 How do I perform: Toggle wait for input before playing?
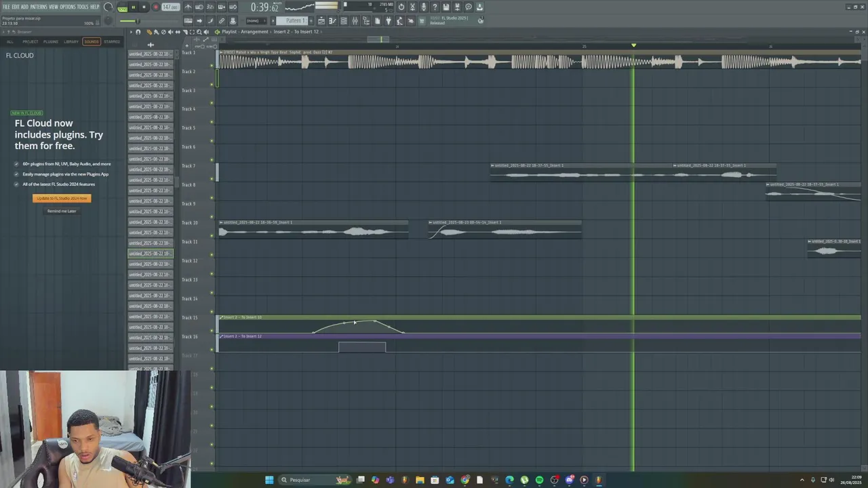click(199, 7)
